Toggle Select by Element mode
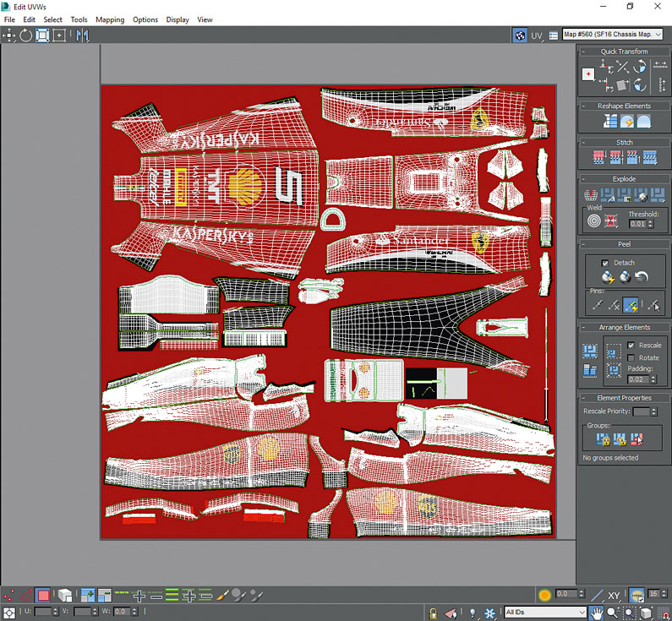This screenshot has width=672, height=621. tap(65, 596)
